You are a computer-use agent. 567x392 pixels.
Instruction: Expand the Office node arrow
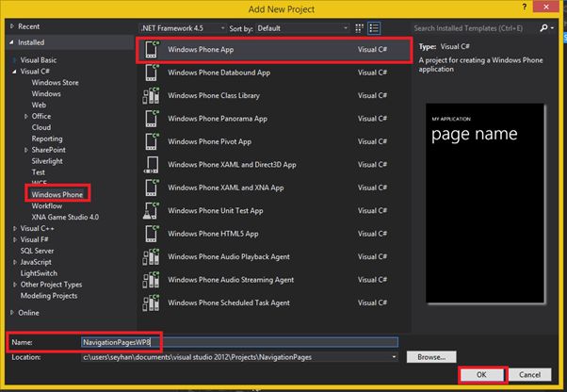click(26, 116)
